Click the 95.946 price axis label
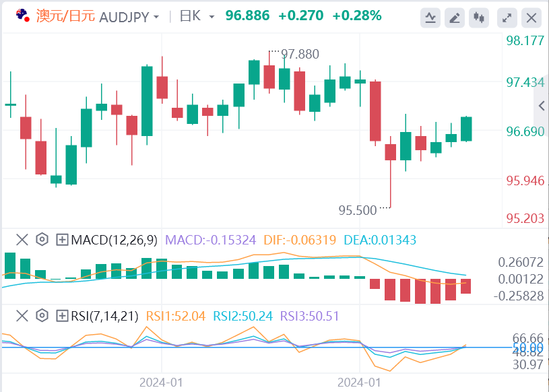This screenshot has height=392, width=549. [x=525, y=181]
